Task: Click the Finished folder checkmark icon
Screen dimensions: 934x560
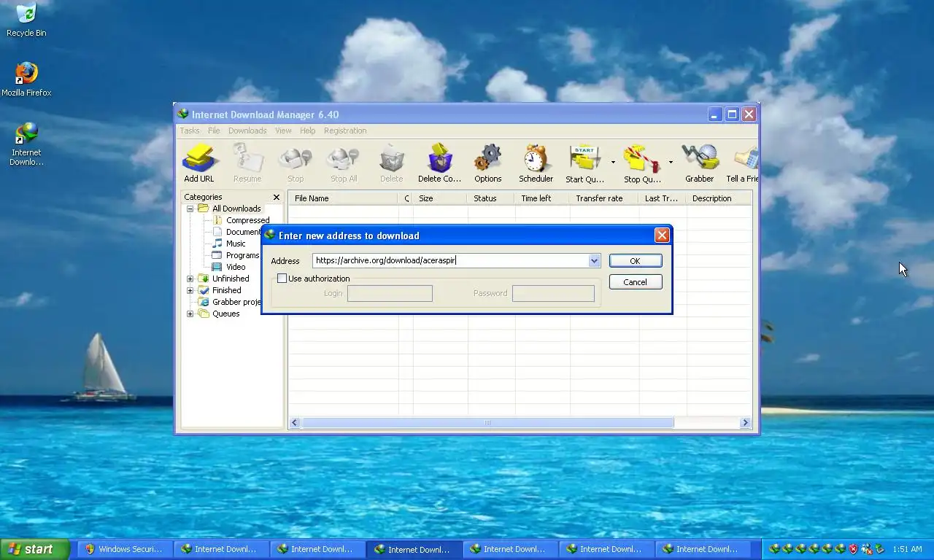Action: (204, 290)
